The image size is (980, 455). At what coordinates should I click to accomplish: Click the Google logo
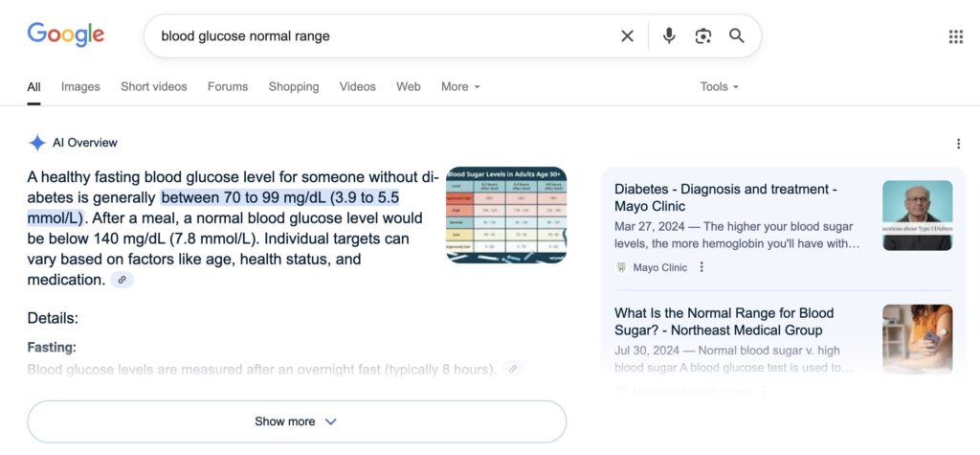[66, 35]
